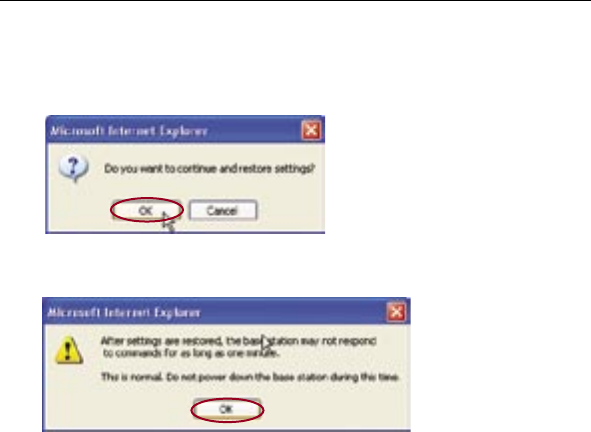Click the 'After settings are restored' text line
591x432 pixels.
tap(239, 341)
